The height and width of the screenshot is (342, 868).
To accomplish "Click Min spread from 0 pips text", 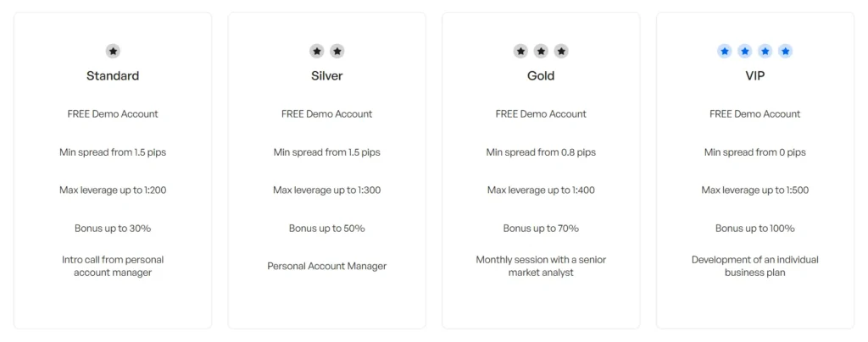I will (x=755, y=152).
